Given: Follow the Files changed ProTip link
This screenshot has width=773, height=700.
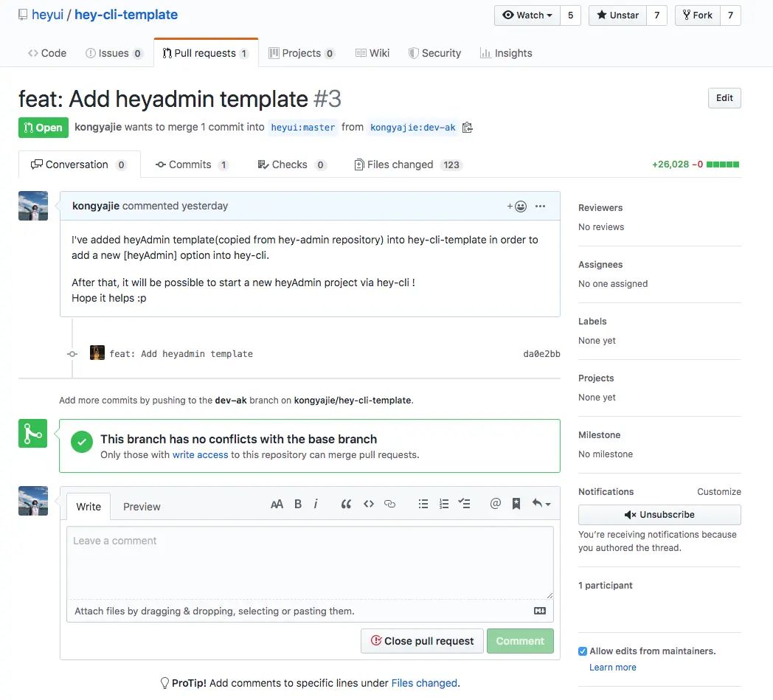Looking at the screenshot, I should [424, 683].
